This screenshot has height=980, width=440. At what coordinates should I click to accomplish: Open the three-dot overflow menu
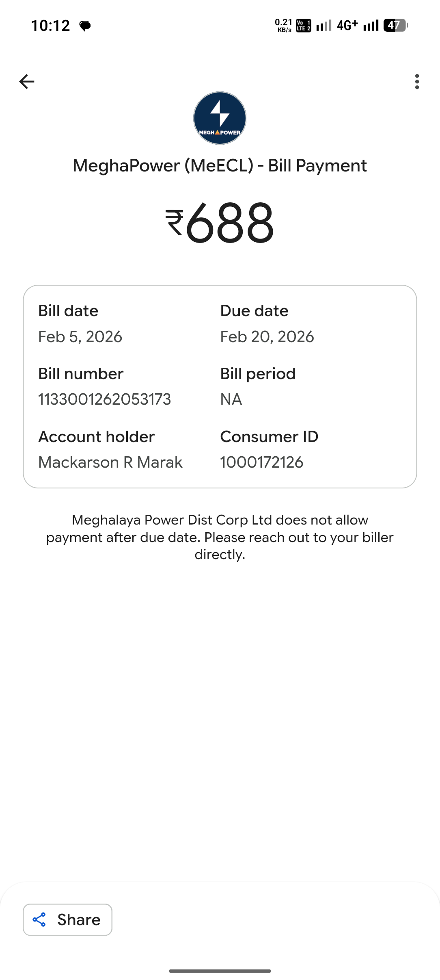(x=417, y=82)
